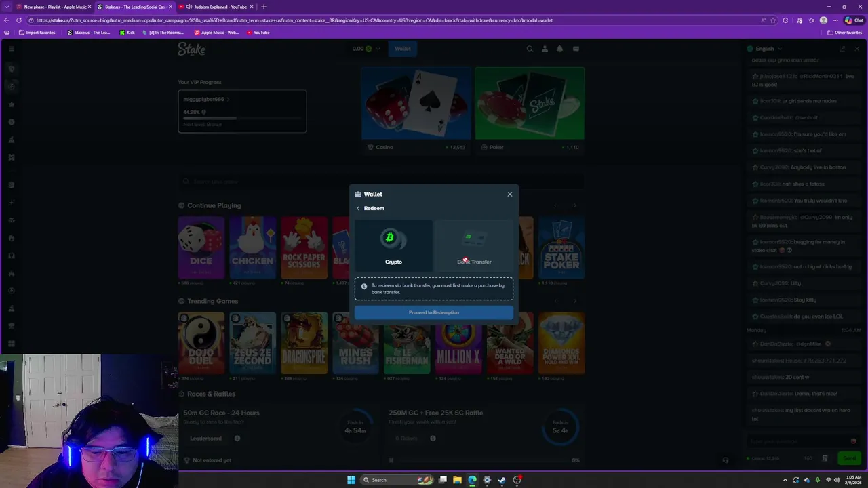
Task: Open the Dojo Duel game tile
Action: 201,343
